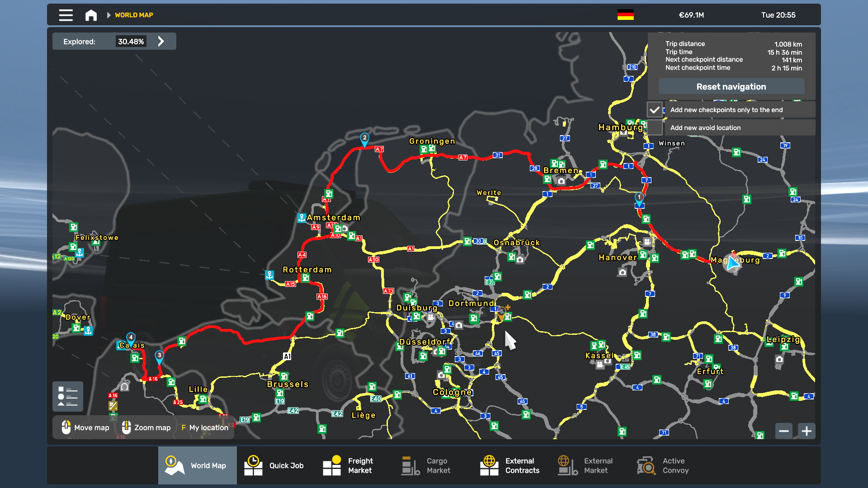Expand the Explored percentage arrow

coord(161,42)
